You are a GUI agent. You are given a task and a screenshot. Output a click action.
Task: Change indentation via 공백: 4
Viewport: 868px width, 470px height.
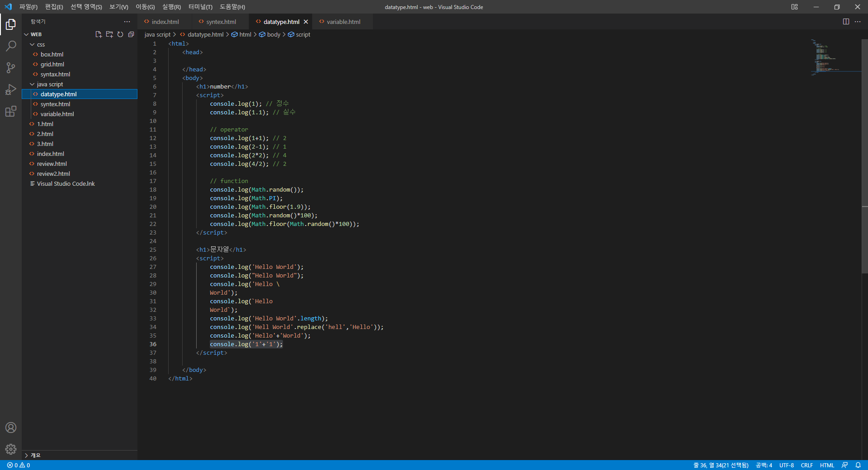point(764,465)
